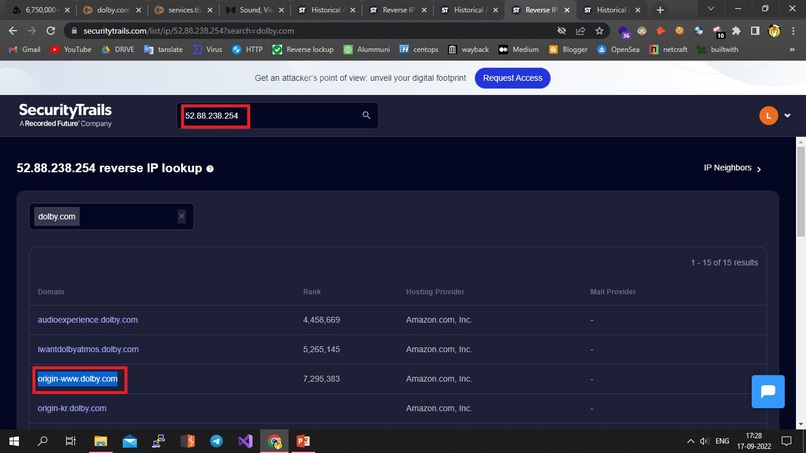Viewport: 806px width, 453px height.
Task: Click the Hosting Provider column header
Action: [x=435, y=292]
